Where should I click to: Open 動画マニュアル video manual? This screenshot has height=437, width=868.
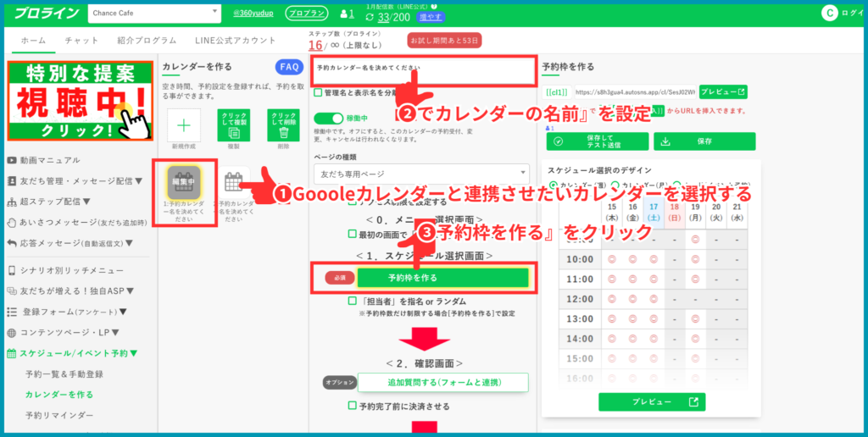click(x=44, y=160)
